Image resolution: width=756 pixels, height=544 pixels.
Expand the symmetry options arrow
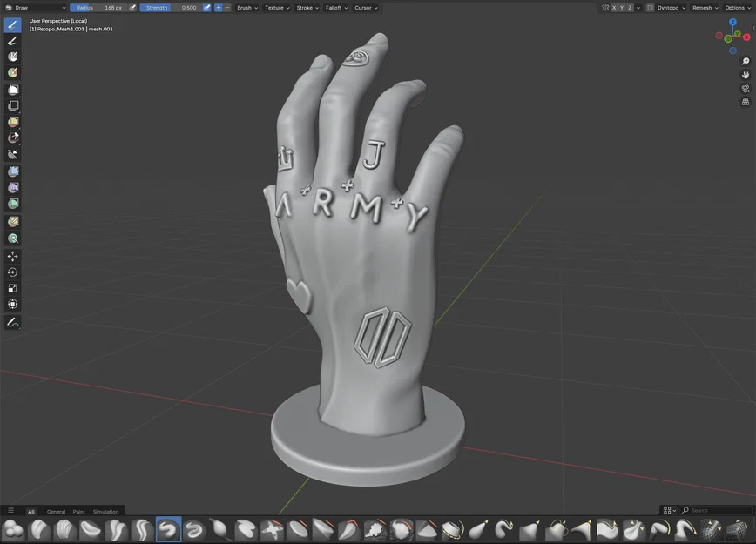click(638, 8)
